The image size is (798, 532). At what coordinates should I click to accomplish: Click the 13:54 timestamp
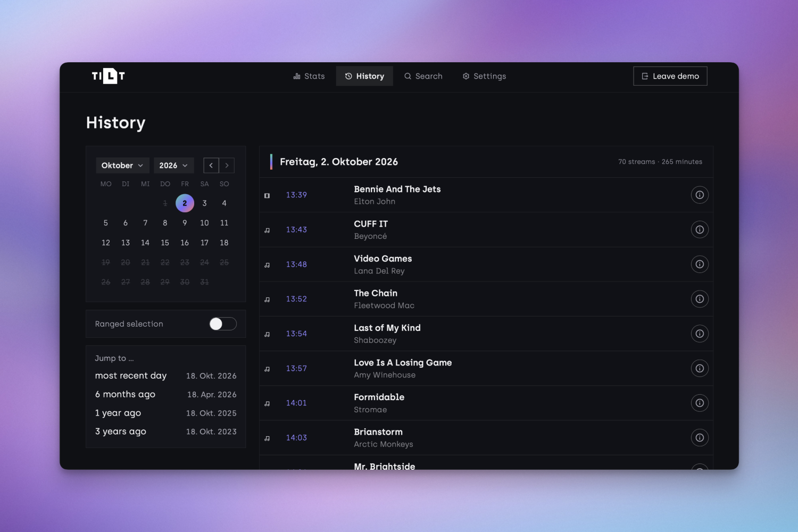[x=296, y=334]
